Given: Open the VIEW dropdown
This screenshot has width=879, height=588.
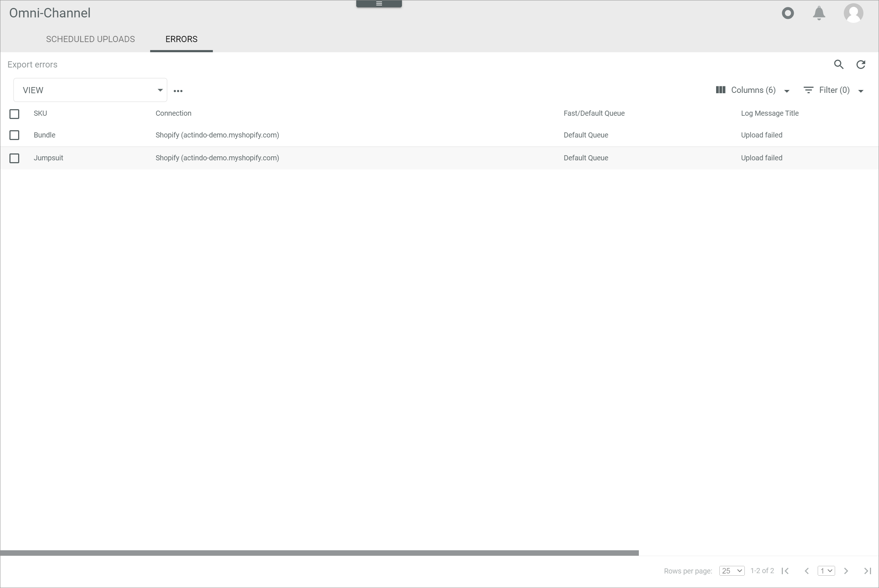Looking at the screenshot, I should tap(90, 90).
